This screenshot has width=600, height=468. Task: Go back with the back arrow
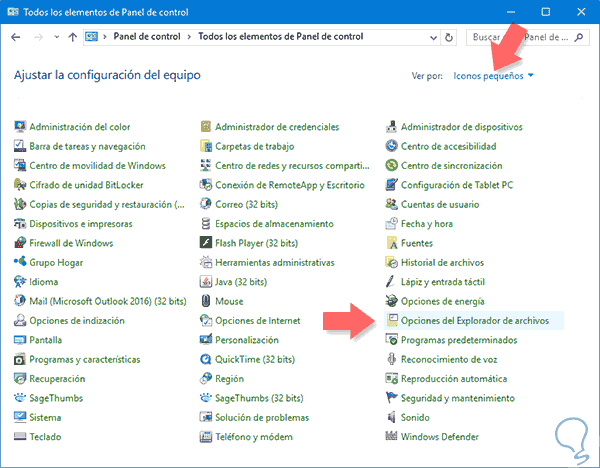coord(16,37)
